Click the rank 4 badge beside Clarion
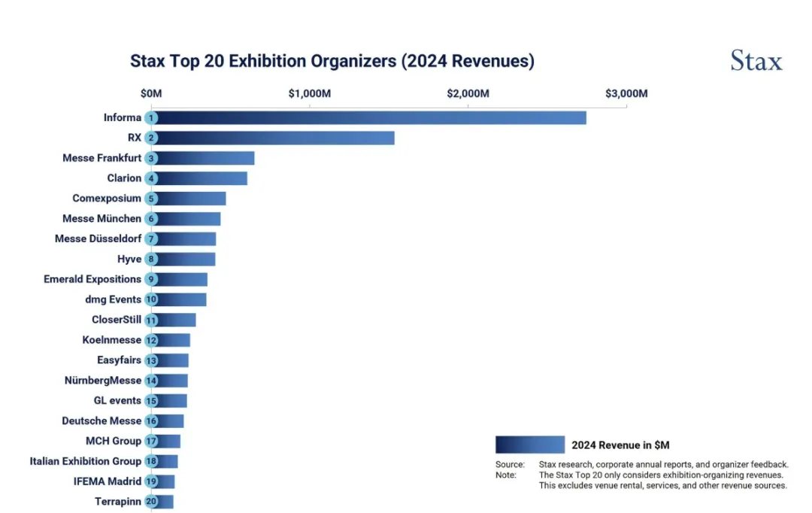 pyautogui.click(x=151, y=178)
